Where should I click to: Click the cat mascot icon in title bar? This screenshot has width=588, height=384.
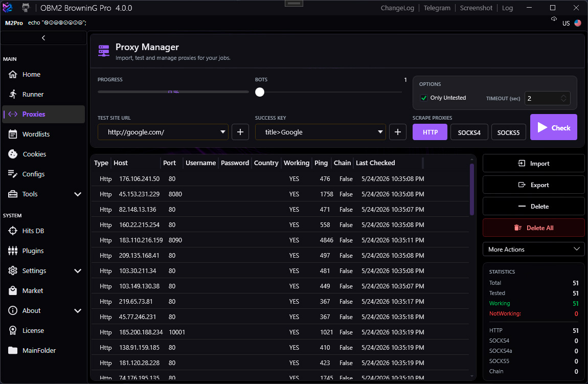pyautogui.click(x=26, y=8)
